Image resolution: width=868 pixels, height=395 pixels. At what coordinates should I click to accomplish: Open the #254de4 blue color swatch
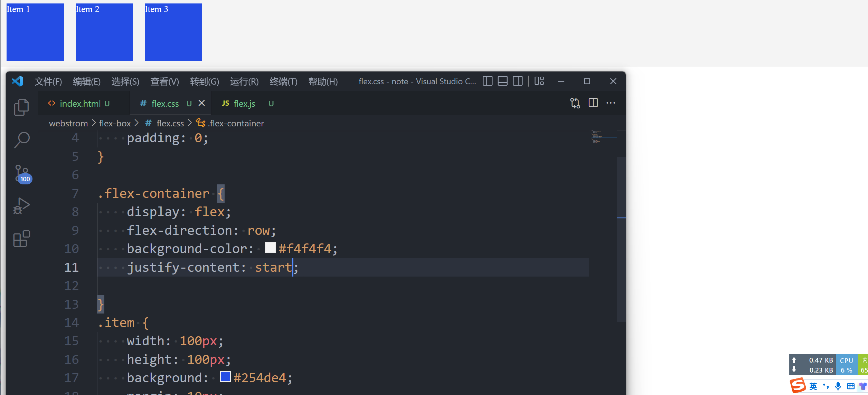tap(225, 377)
